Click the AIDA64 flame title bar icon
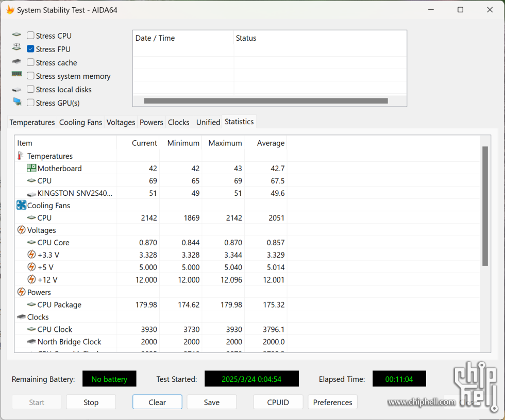The height and width of the screenshot is (420, 505). 10,10
